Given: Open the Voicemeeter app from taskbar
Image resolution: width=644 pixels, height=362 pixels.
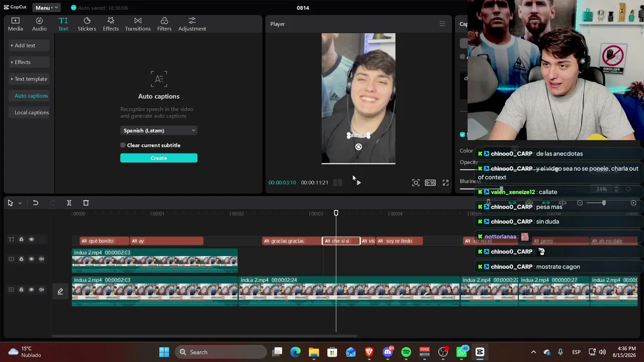Looking at the screenshot, I should 424,352.
